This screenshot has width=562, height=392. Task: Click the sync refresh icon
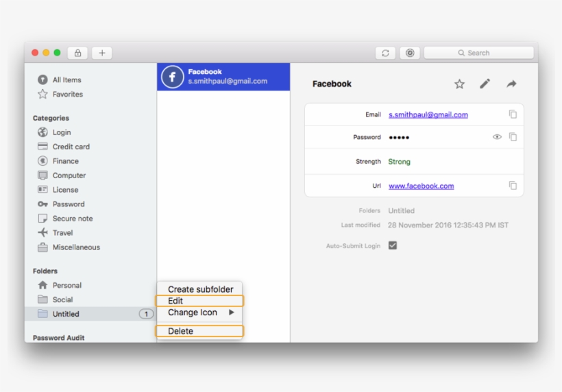coord(385,53)
